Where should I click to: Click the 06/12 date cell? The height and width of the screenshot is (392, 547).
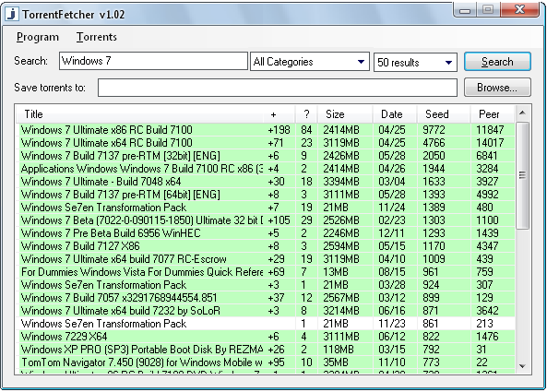click(392, 337)
